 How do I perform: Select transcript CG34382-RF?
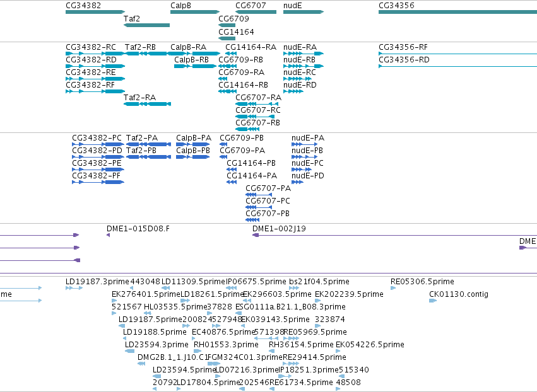(x=90, y=85)
